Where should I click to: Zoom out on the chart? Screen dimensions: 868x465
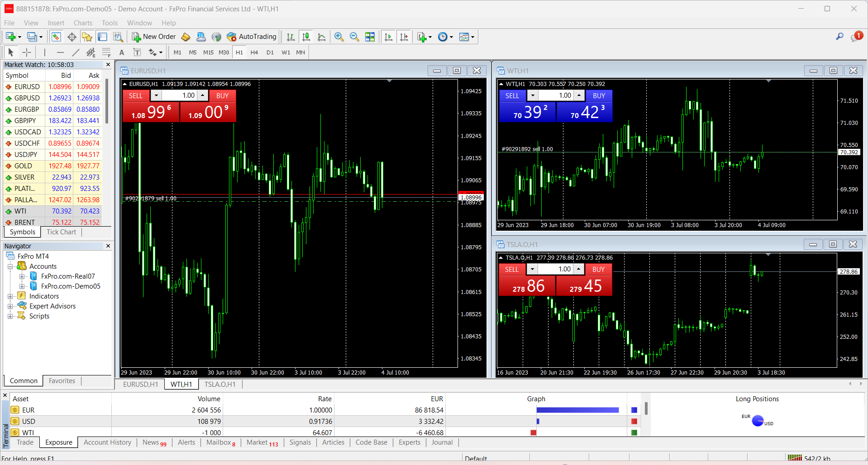pyautogui.click(x=354, y=37)
